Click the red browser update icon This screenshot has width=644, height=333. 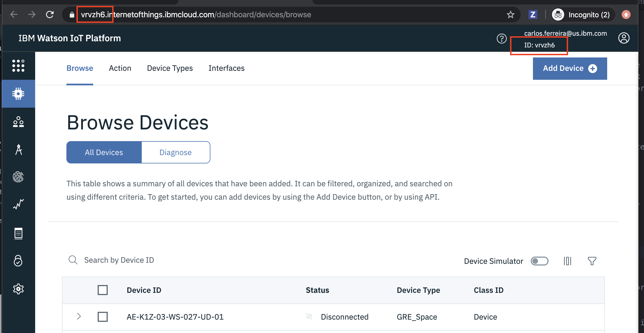coord(626,15)
